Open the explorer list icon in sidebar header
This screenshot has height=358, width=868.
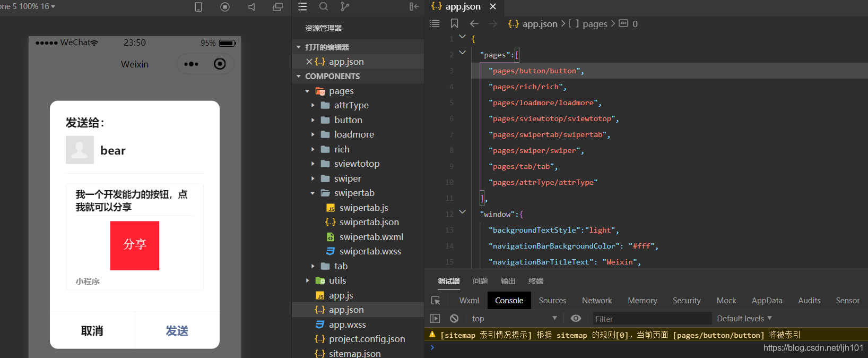pos(302,6)
